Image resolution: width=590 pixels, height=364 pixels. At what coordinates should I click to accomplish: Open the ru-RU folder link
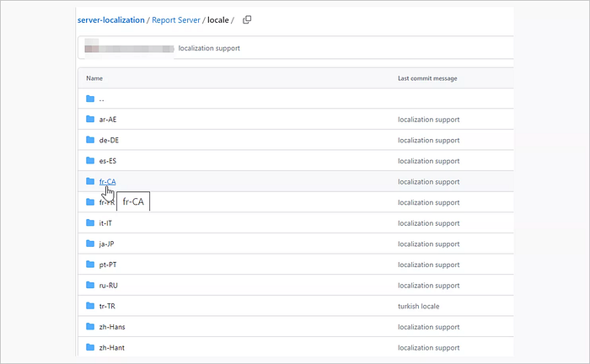point(109,286)
